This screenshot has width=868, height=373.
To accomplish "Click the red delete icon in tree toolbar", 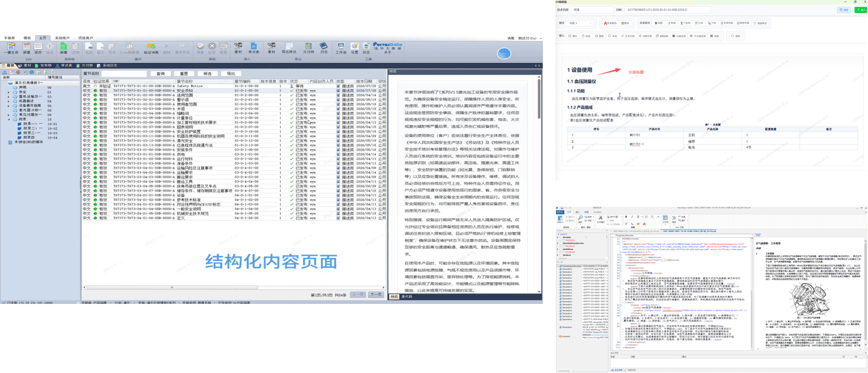I will 18,72.
